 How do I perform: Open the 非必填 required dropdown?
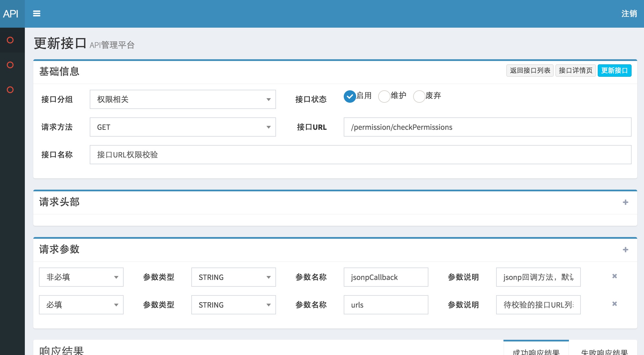coord(81,277)
